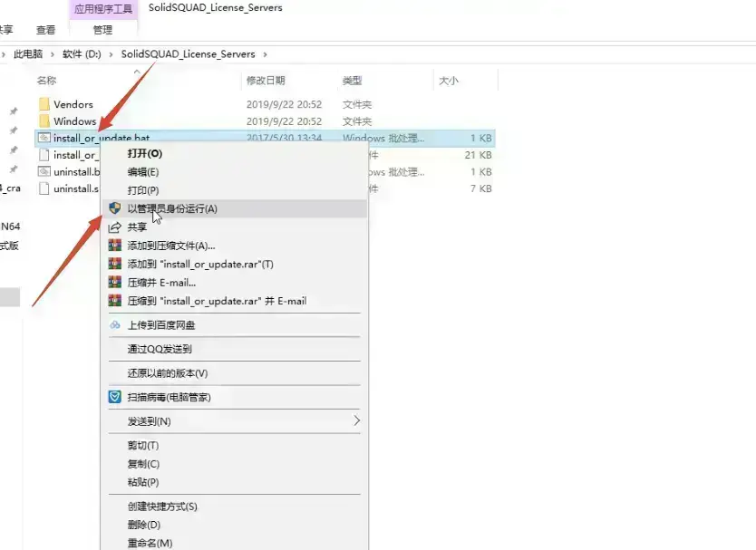
Task: Click the Windows folder icon
Action: (x=44, y=121)
